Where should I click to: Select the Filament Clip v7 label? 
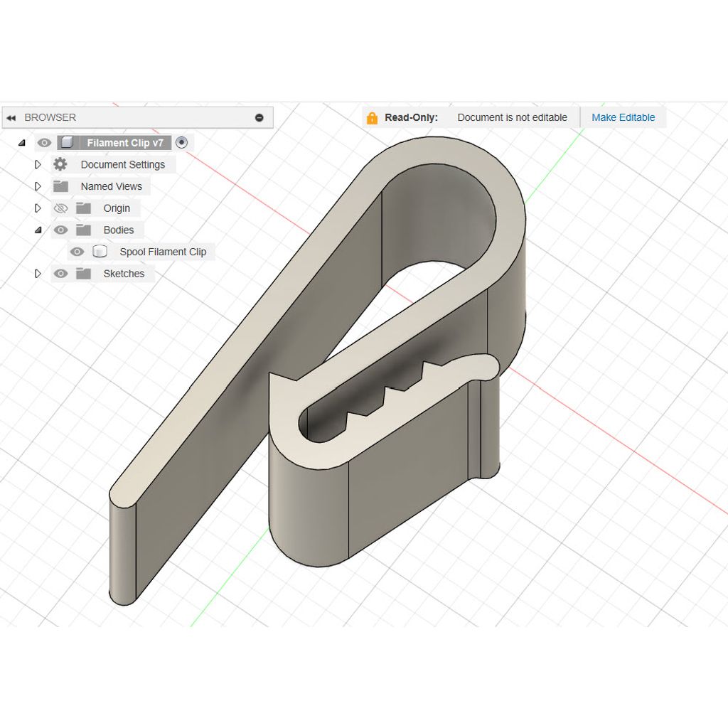125,143
